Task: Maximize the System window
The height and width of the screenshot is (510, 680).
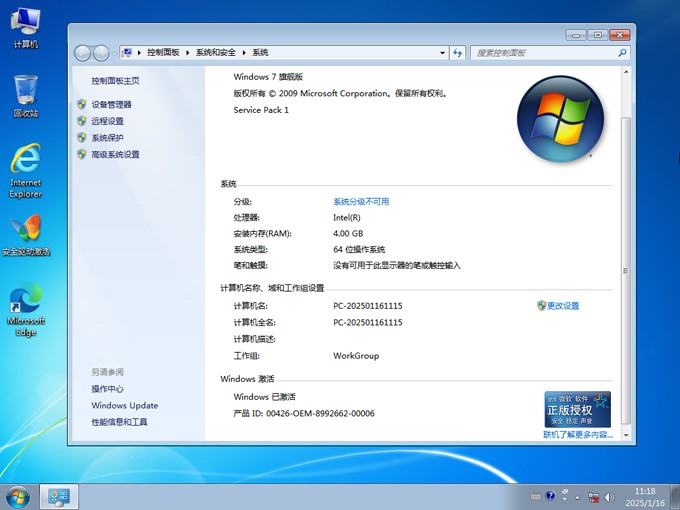Action: [598, 35]
